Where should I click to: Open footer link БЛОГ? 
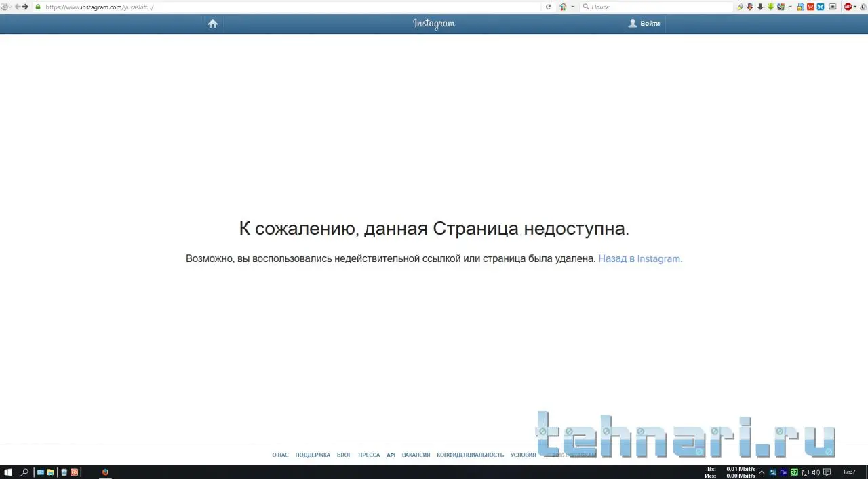[344, 455]
